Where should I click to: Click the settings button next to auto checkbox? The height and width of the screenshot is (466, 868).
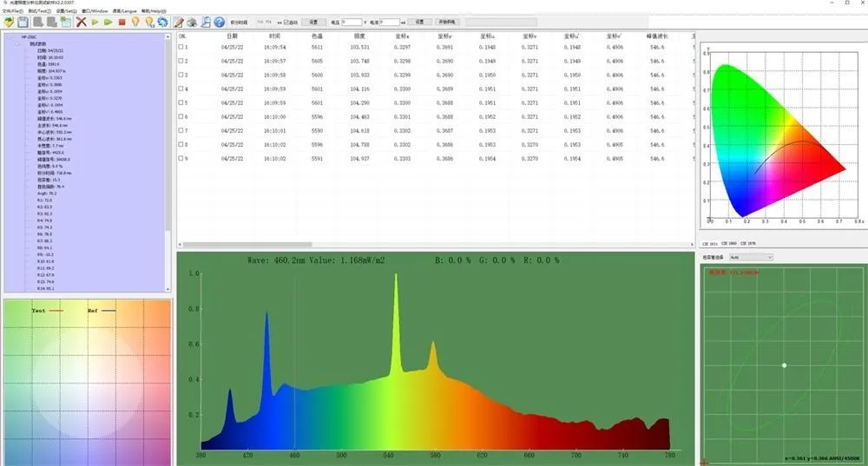(312, 21)
